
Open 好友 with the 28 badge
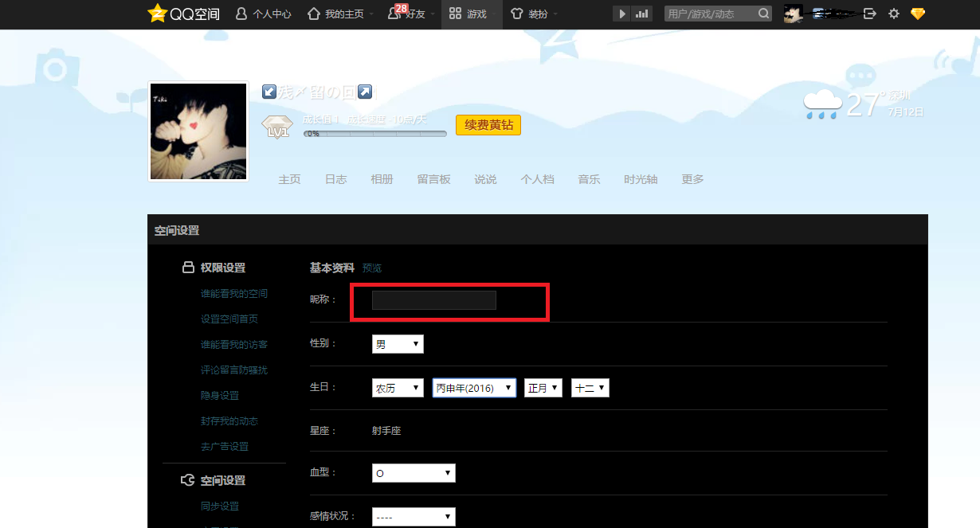[x=406, y=14]
